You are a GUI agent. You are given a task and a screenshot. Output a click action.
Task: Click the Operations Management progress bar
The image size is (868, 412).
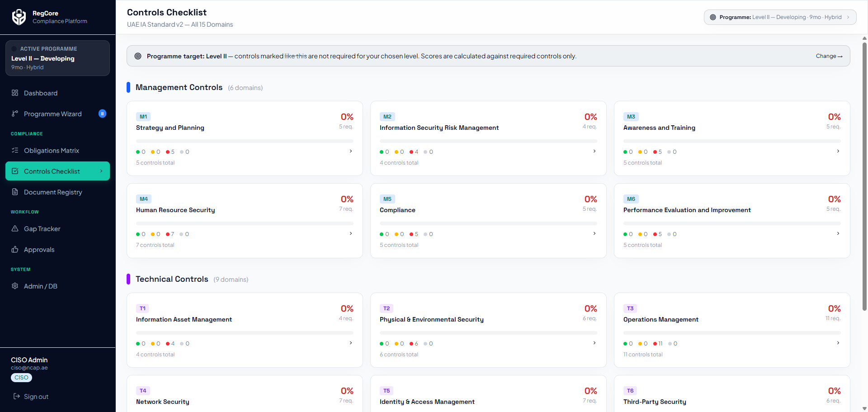click(x=732, y=333)
